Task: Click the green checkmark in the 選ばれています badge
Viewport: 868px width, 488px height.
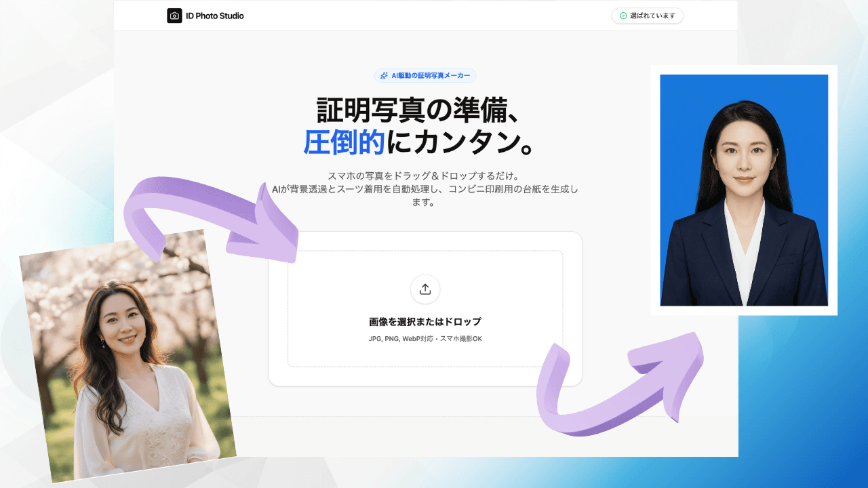Action: (x=623, y=16)
